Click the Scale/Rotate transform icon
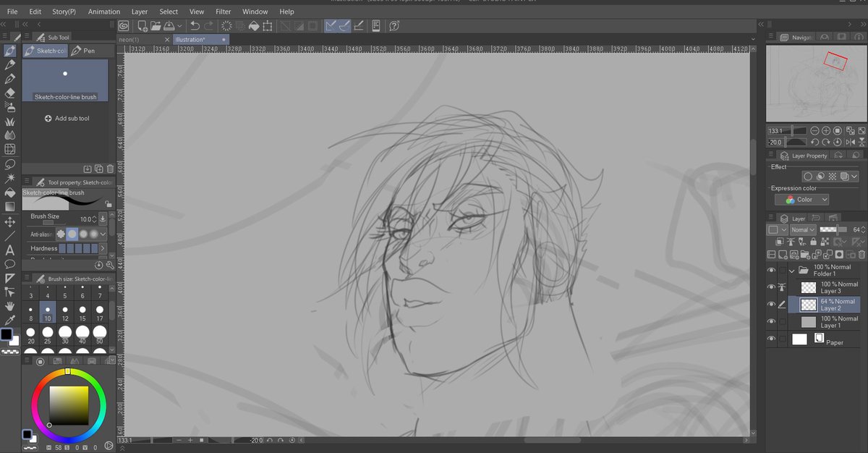The image size is (868, 453). coord(268,26)
